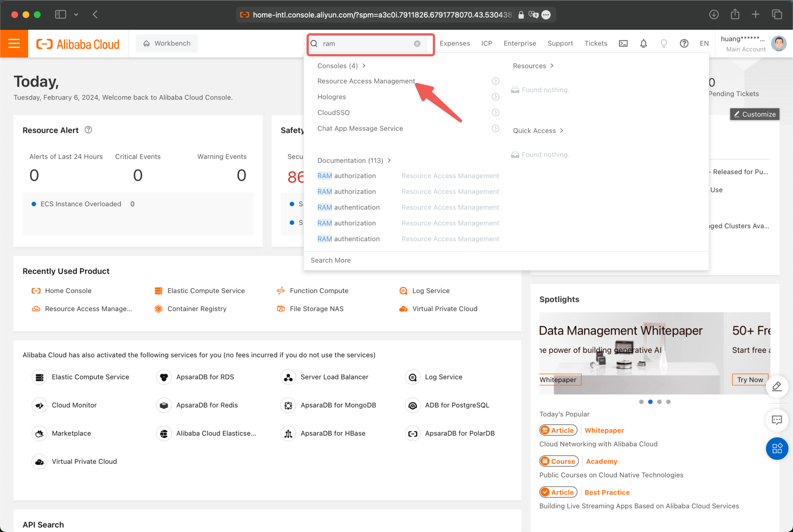Image resolution: width=793 pixels, height=532 pixels.
Task: Open File Storage NAS in recently used
Action: (x=310, y=309)
